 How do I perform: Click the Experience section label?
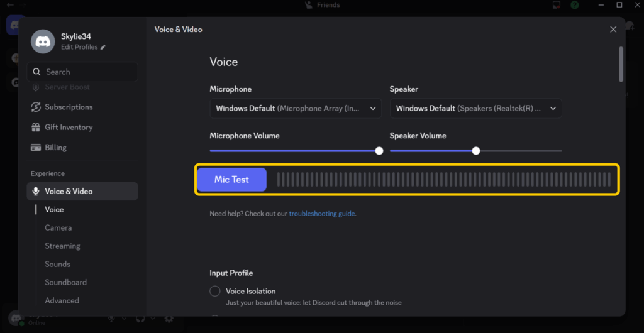[x=48, y=173]
